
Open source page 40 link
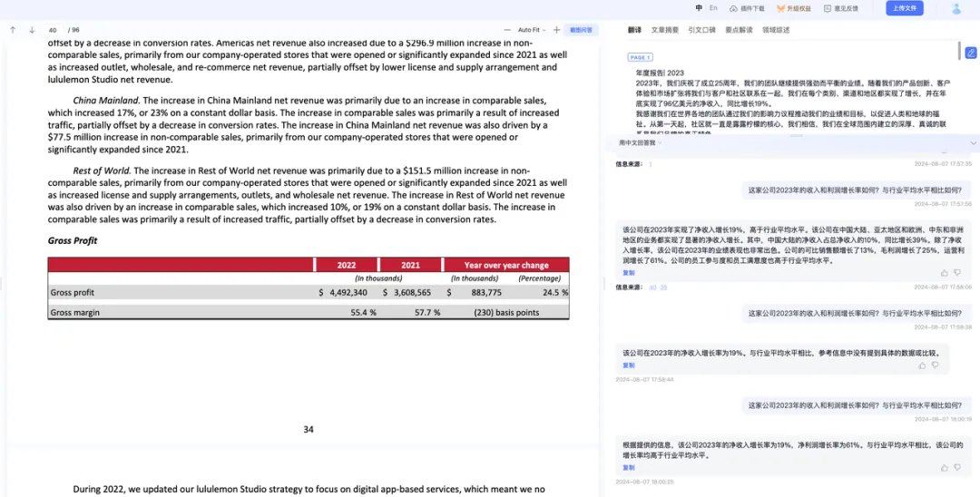pos(652,287)
